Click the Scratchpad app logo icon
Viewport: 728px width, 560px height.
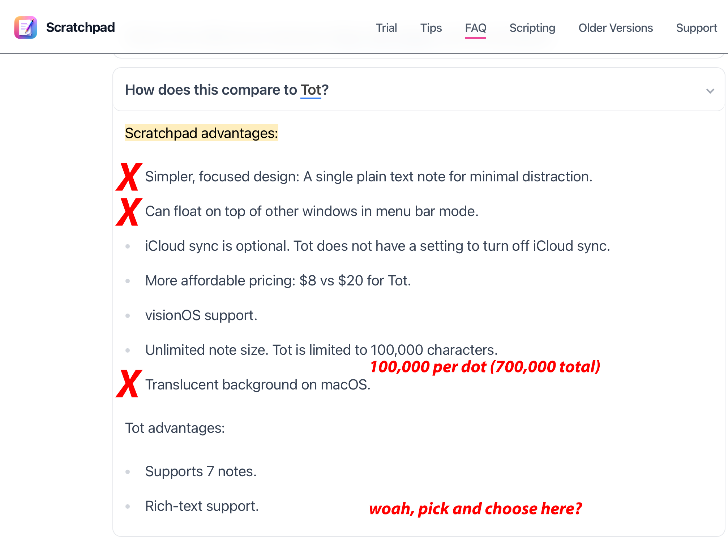point(26,27)
